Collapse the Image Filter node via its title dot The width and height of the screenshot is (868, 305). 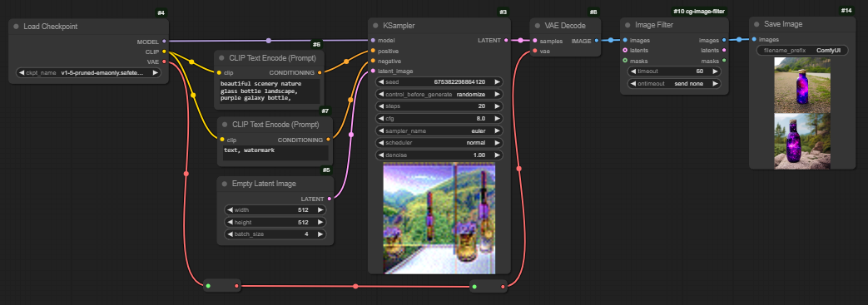[627, 25]
